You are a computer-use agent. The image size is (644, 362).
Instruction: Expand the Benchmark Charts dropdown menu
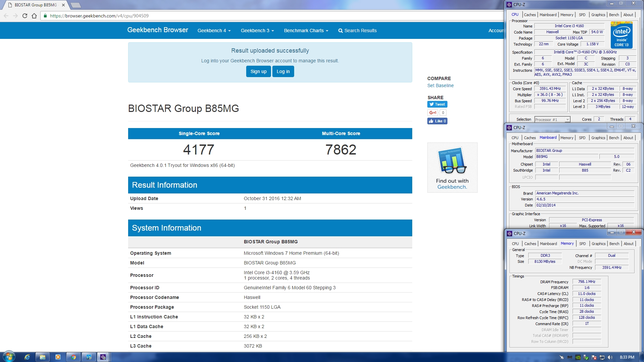pos(306,31)
